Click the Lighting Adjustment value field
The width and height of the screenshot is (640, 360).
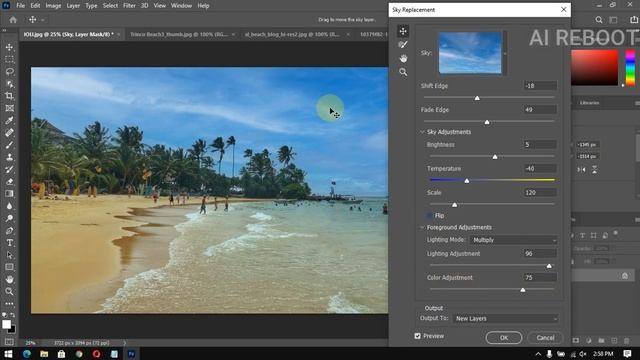(x=540, y=253)
